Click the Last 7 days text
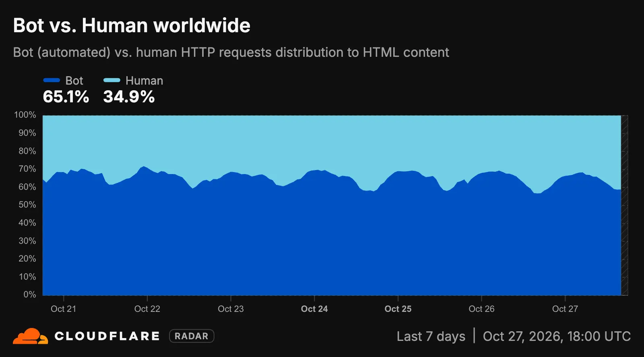Viewport: 644px width, 357px height. (431, 336)
